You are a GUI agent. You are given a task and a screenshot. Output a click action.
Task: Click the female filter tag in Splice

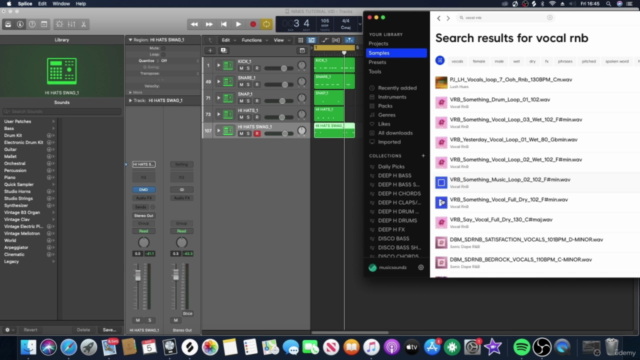[479, 61]
